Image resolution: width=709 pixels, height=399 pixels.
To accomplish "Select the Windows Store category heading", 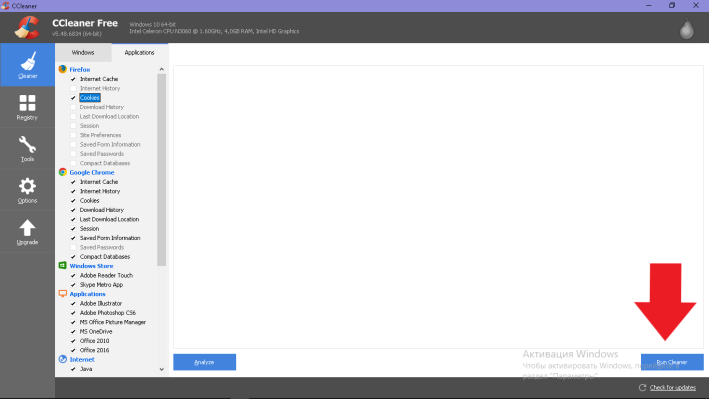I will pyautogui.click(x=91, y=266).
